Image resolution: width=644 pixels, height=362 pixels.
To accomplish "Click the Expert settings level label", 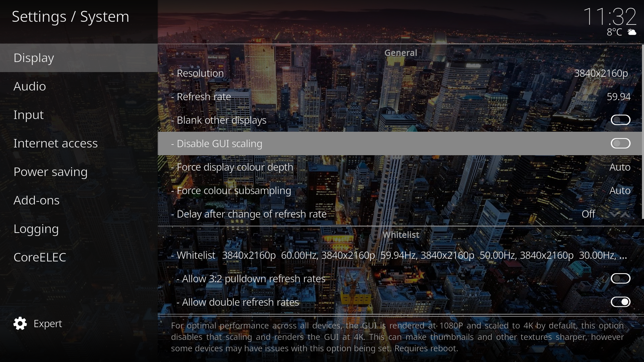I will (48, 323).
